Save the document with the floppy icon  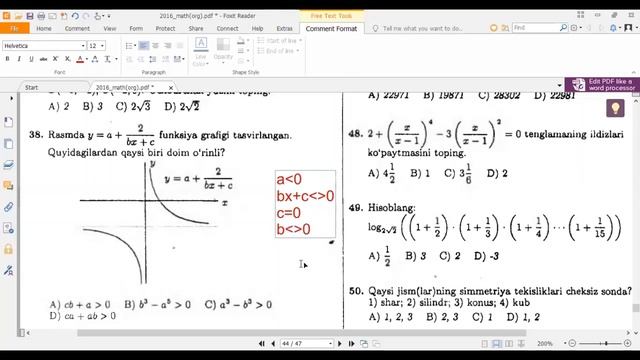(30, 16)
